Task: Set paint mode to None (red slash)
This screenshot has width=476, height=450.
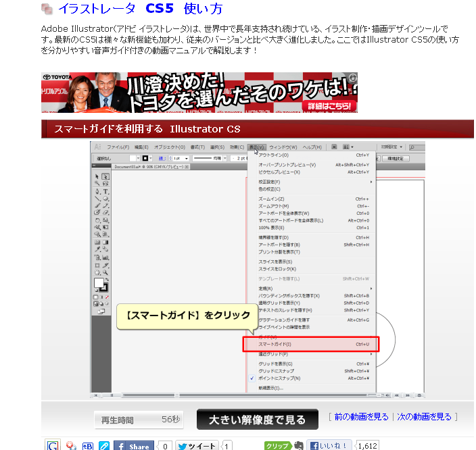Action: click(x=107, y=297)
